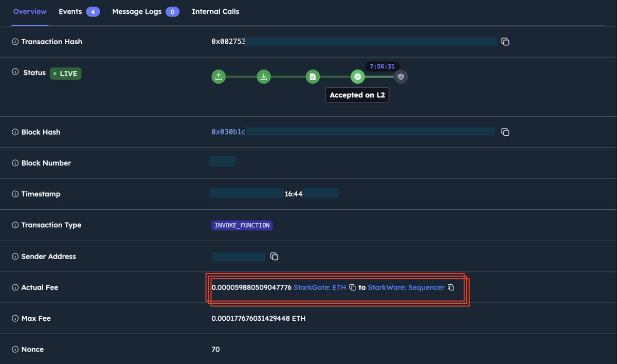Open the Message Logs tab
Viewport: 617px width, 364px height.
point(146,11)
